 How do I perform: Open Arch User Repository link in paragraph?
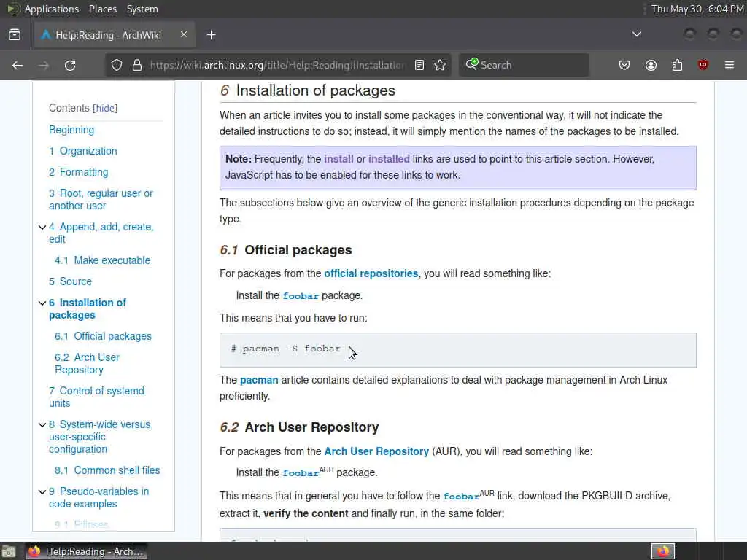(376, 451)
